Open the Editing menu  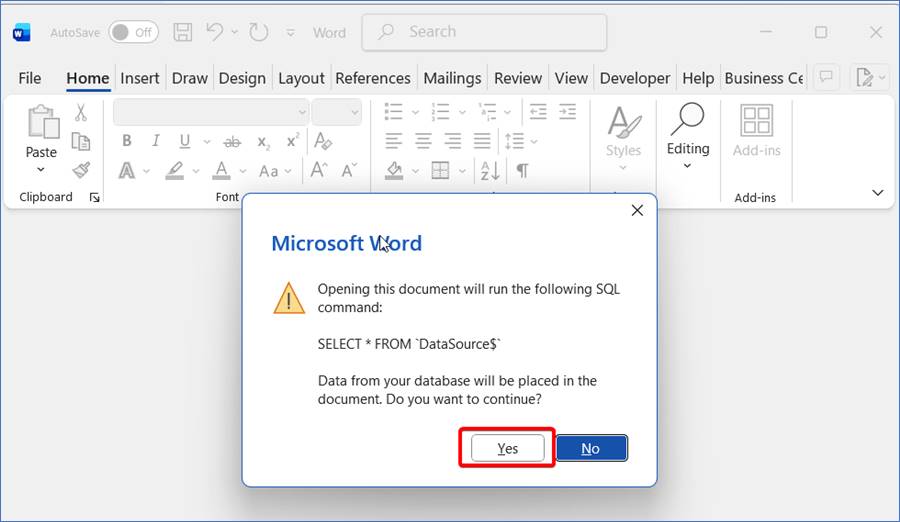(x=688, y=137)
